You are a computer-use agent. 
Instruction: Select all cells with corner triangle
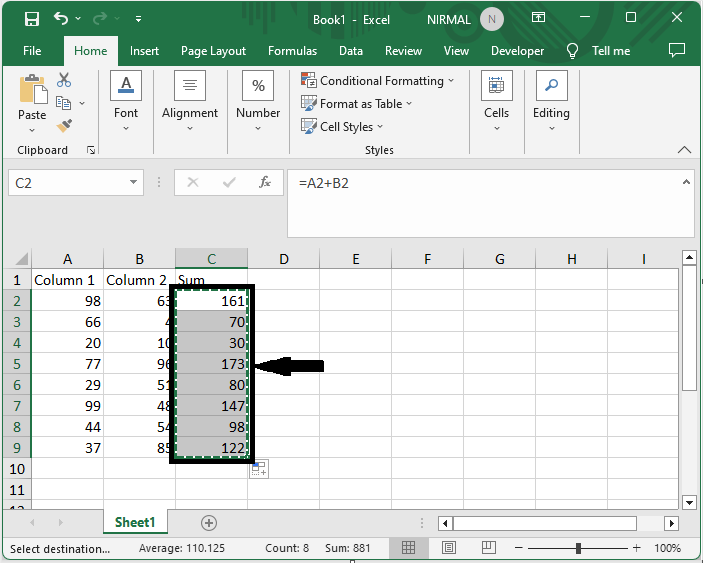pos(22,259)
